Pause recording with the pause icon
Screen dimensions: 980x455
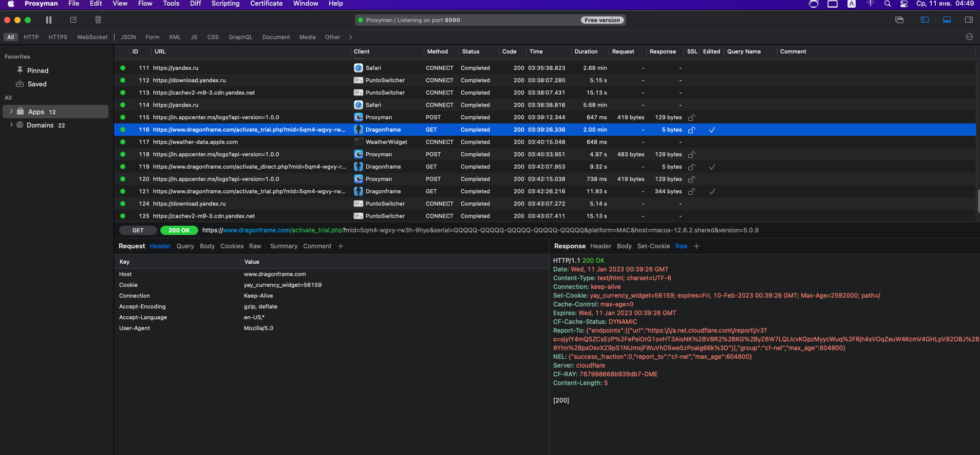(49, 20)
